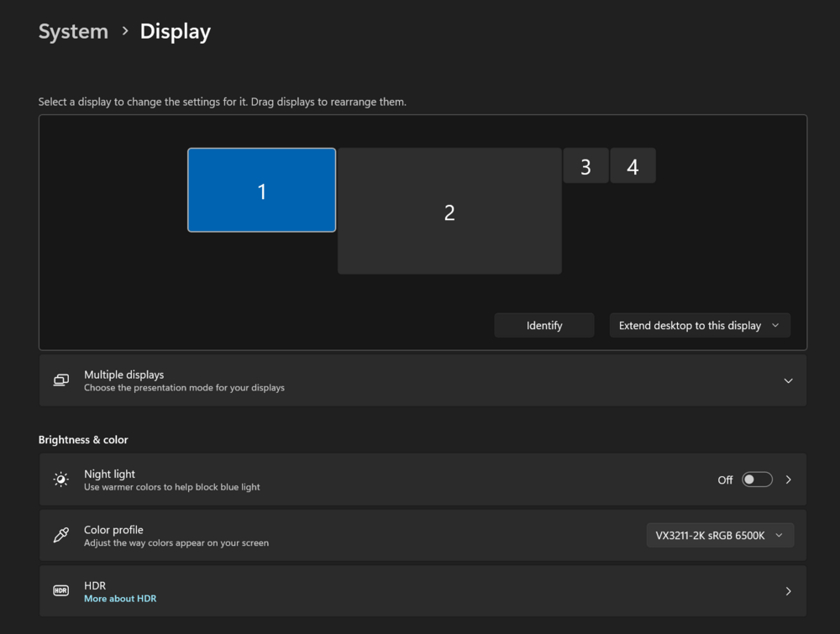Image resolution: width=840 pixels, height=634 pixels.
Task: Open Night light settings via right arrow
Action: (x=788, y=479)
